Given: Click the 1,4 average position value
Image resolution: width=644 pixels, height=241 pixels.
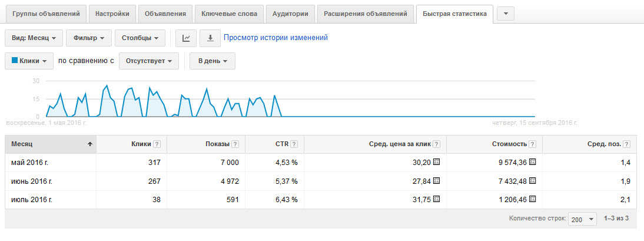Looking at the screenshot, I should point(626,163).
